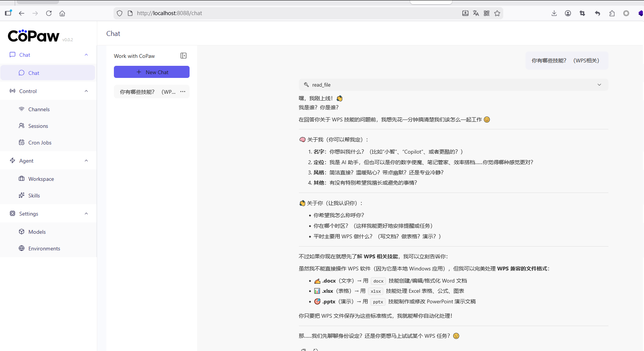Open the Workspace page
The width and height of the screenshot is (644, 351).
pos(41,179)
